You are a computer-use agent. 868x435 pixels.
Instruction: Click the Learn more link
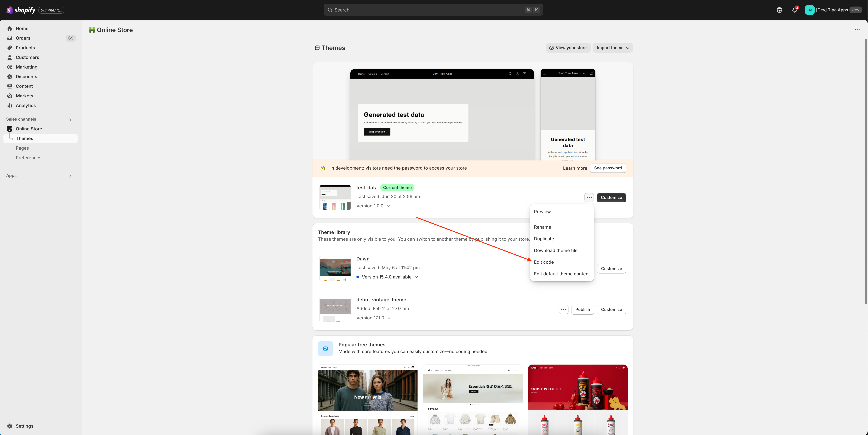pos(575,168)
